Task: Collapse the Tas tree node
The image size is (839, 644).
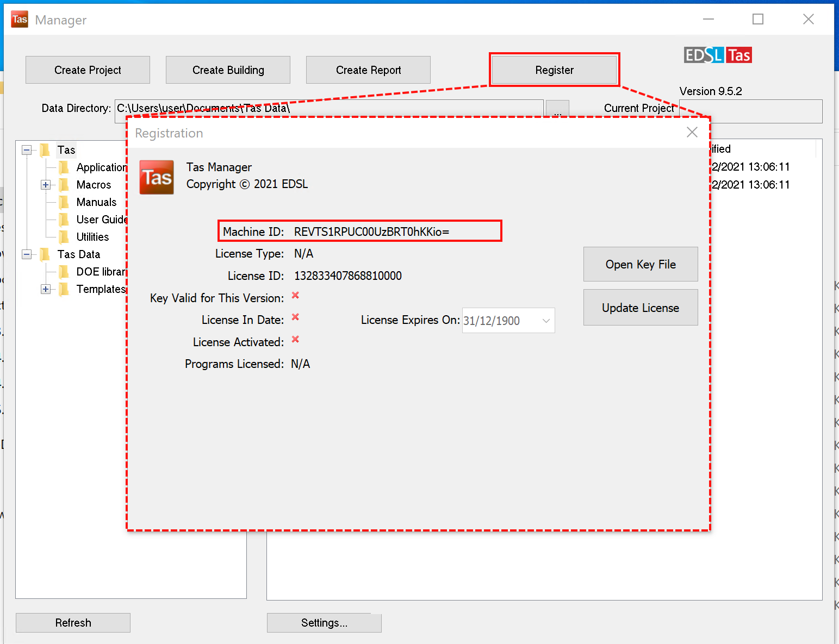Action: click(27, 150)
